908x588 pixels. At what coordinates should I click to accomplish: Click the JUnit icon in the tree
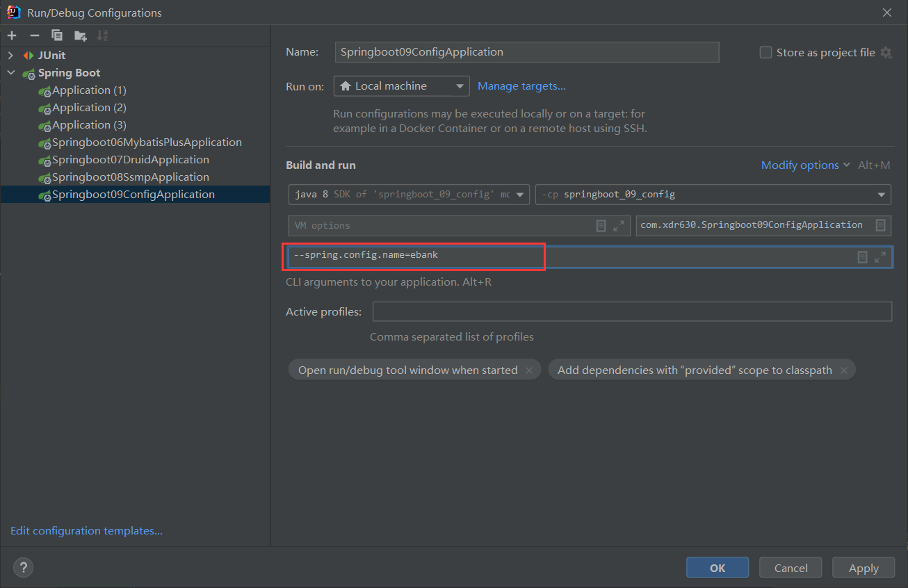(29, 56)
